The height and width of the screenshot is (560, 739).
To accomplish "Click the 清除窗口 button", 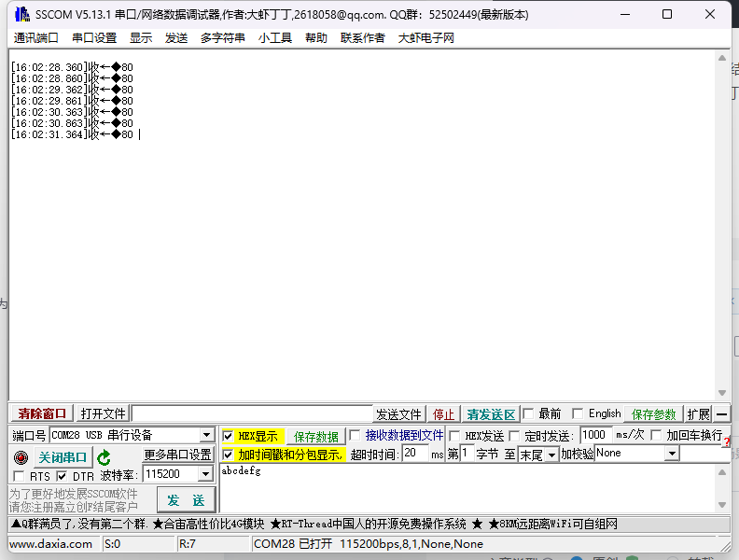I will [42, 413].
